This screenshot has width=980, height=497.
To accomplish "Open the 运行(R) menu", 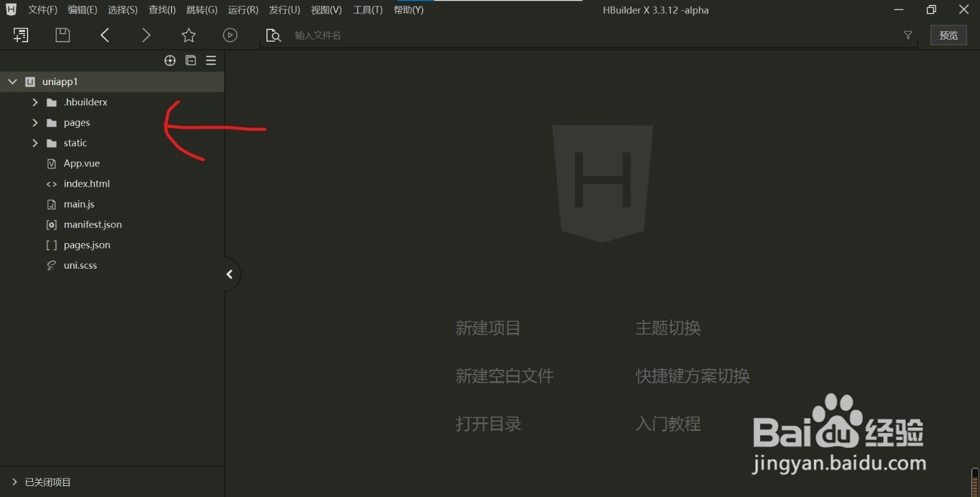I will 243,10.
